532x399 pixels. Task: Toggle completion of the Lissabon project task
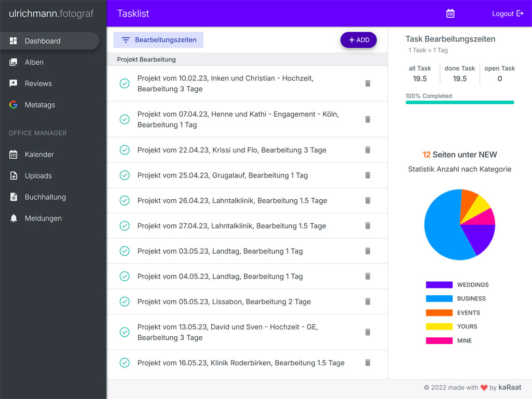(124, 301)
